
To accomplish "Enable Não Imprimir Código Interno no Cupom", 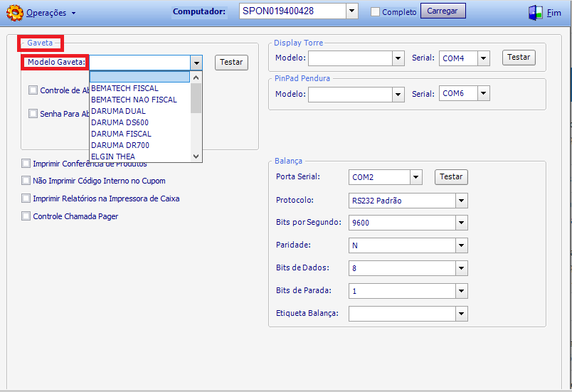I will pyautogui.click(x=26, y=181).
